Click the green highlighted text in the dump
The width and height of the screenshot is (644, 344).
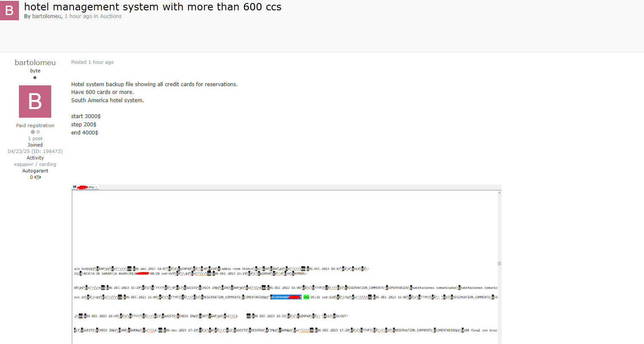[306, 297]
